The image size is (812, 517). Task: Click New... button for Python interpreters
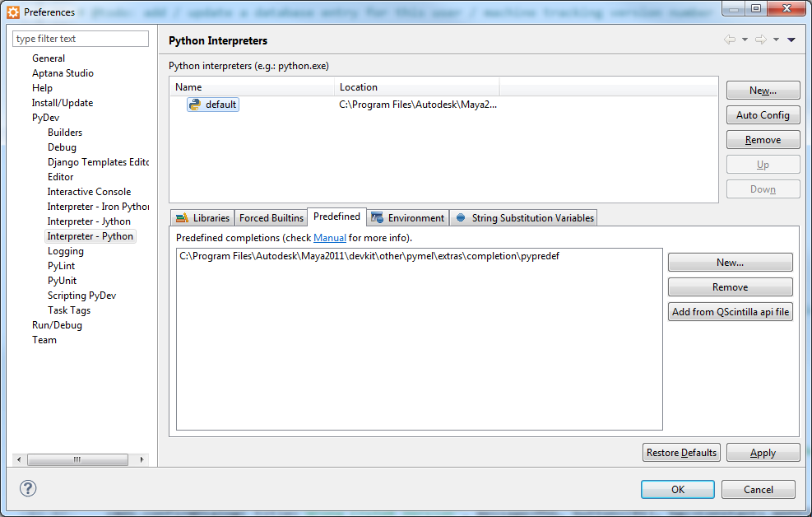coord(763,91)
